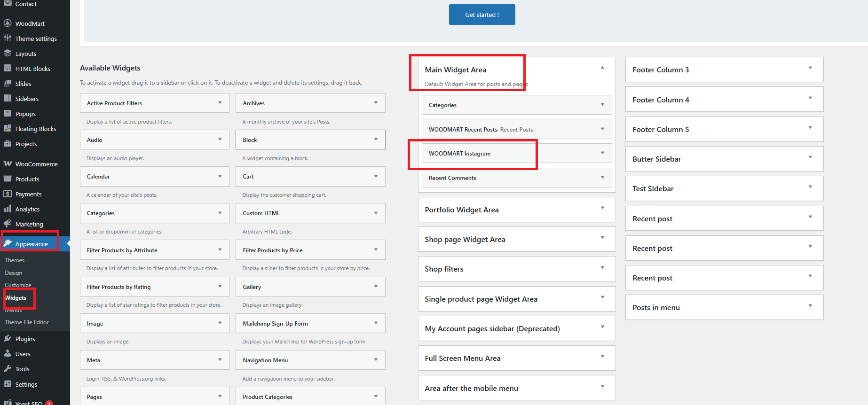Viewport: 868px width, 405px height.
Task: Open the Widgets submenu item
Action: coord(16,298)
